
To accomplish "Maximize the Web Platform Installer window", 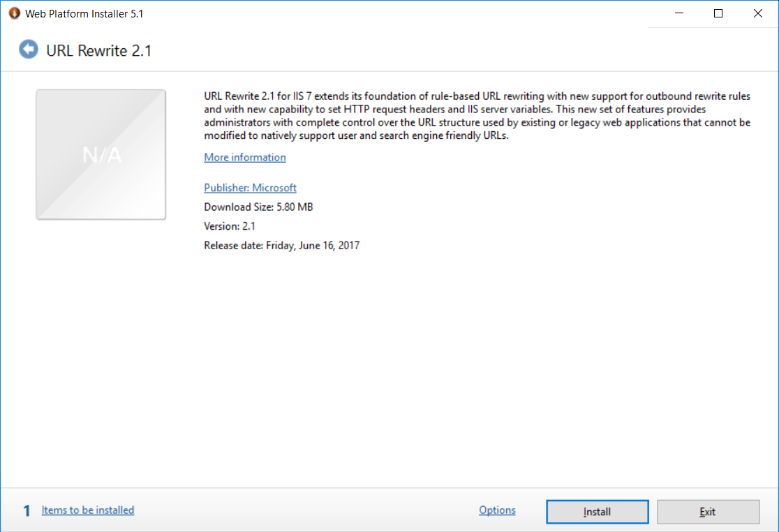I will click(718, 13).
